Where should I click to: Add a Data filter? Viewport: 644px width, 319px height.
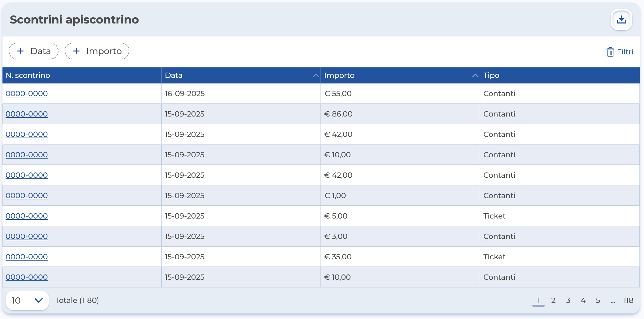(33, 51)
